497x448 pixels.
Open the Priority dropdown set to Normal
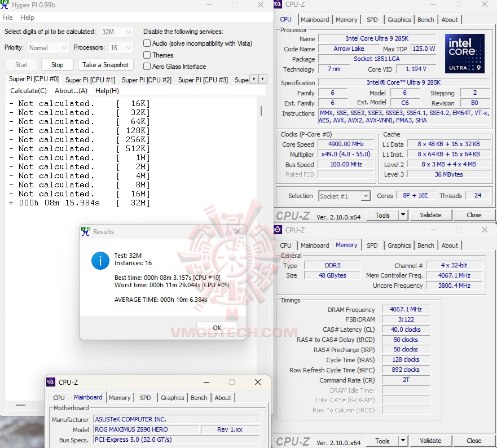(x=48, y=48)
